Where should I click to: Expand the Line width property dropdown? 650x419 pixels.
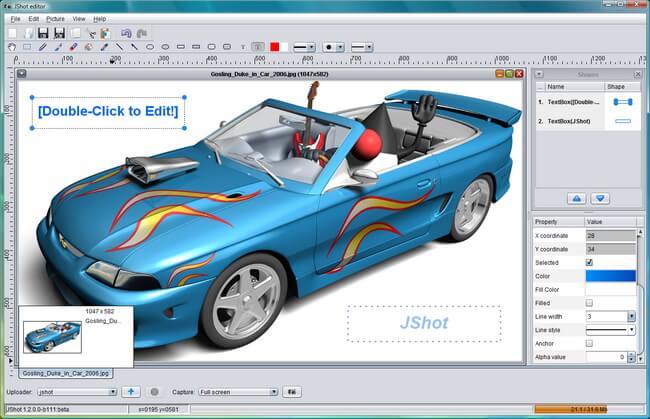tap(631, 317)
